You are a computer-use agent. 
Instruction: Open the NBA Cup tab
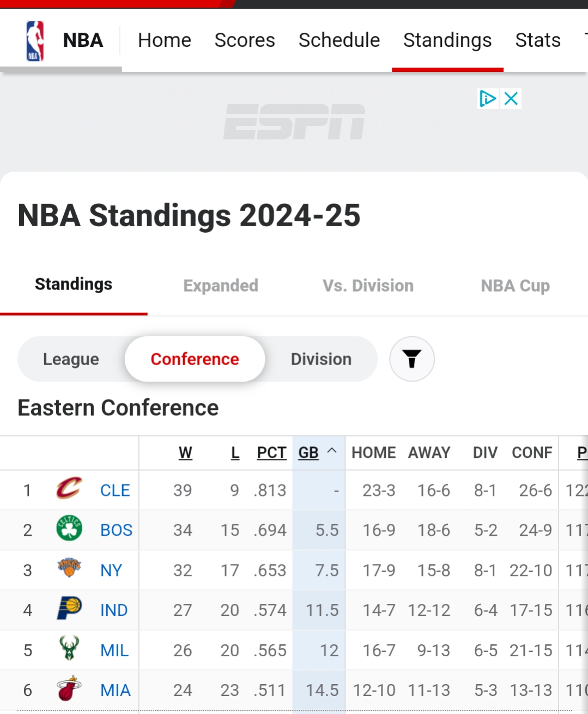[x=515, y=286]
